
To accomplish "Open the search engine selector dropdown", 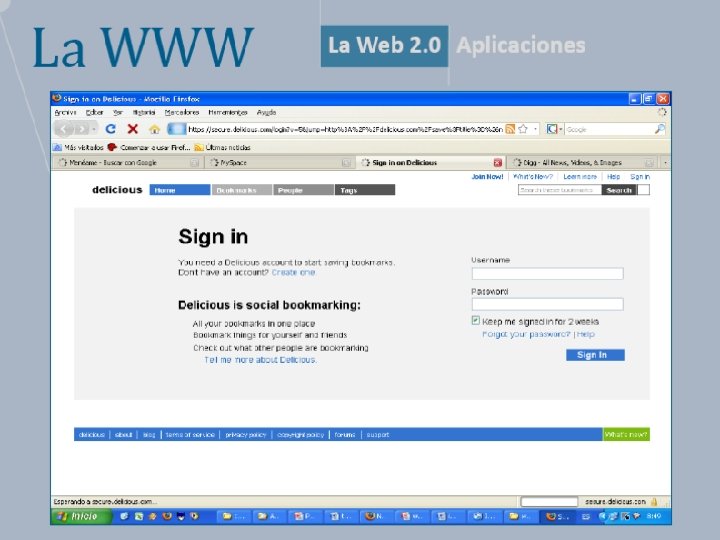I will coord(555,129).
